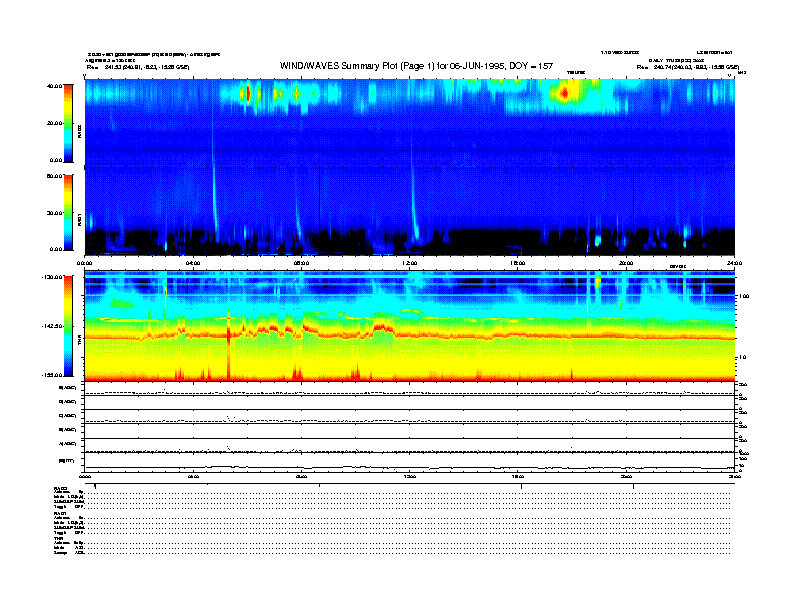Click the tall red spike in TNR spectrogram

tap(229, 345)
